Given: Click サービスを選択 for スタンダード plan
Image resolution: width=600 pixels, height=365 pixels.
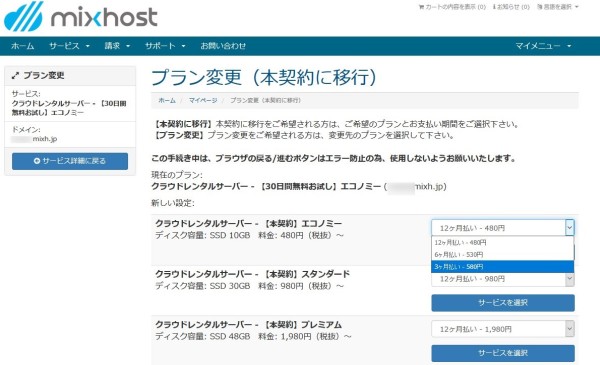Looking at the screenshot, I should click(503, 303).
